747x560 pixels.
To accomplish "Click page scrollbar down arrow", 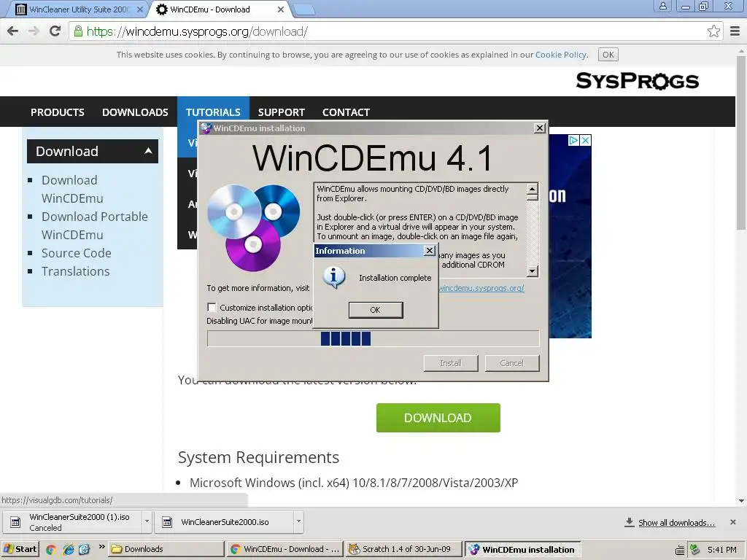I will pos(741,500).
